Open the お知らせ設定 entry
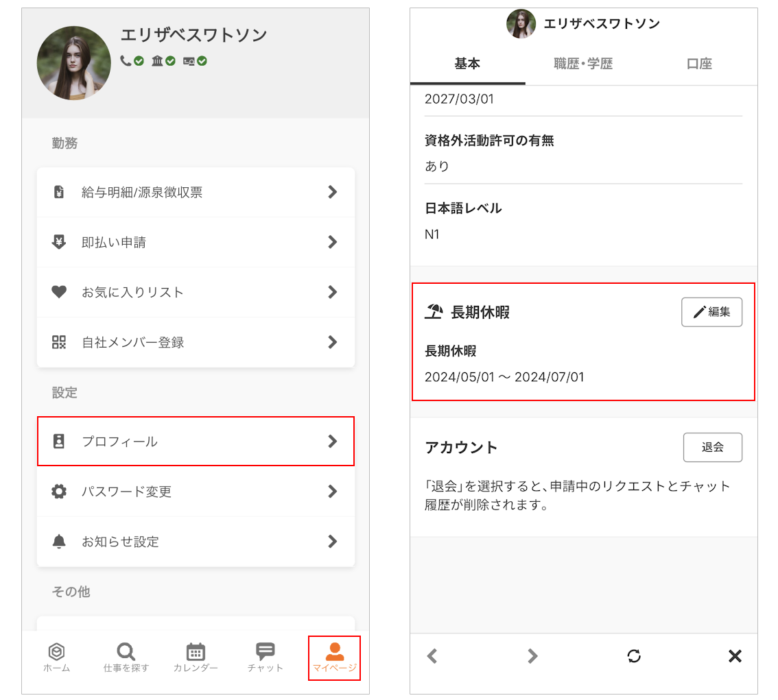The image size is (778, 700). point(196,542)
